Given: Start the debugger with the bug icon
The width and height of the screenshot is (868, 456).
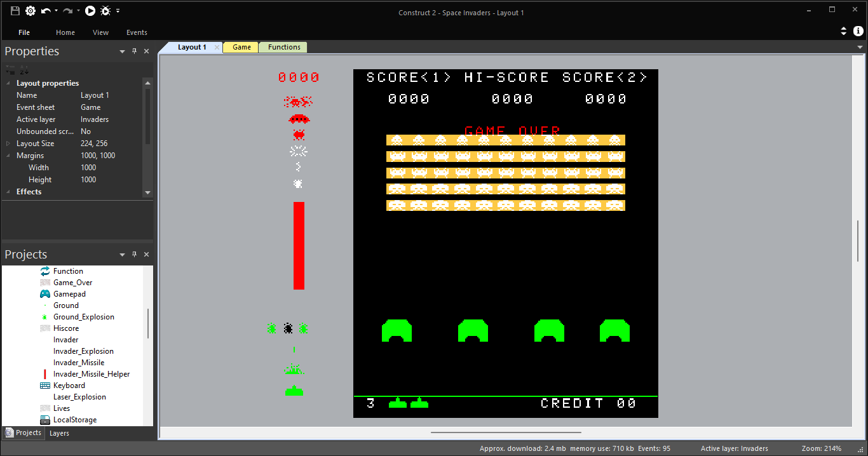Looking at the screenshot, I should [105, 11].
